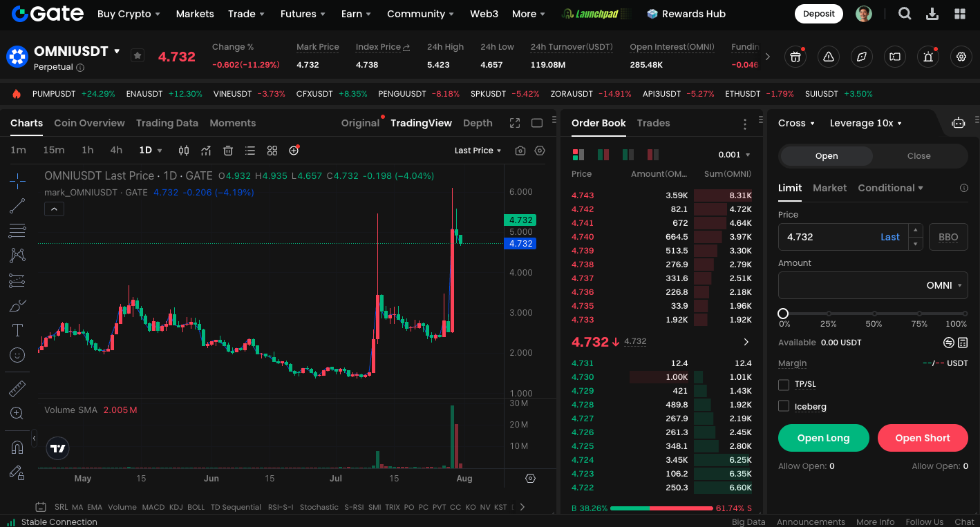
Task: Open the trading bot robot icon
Action: [958, 123]
